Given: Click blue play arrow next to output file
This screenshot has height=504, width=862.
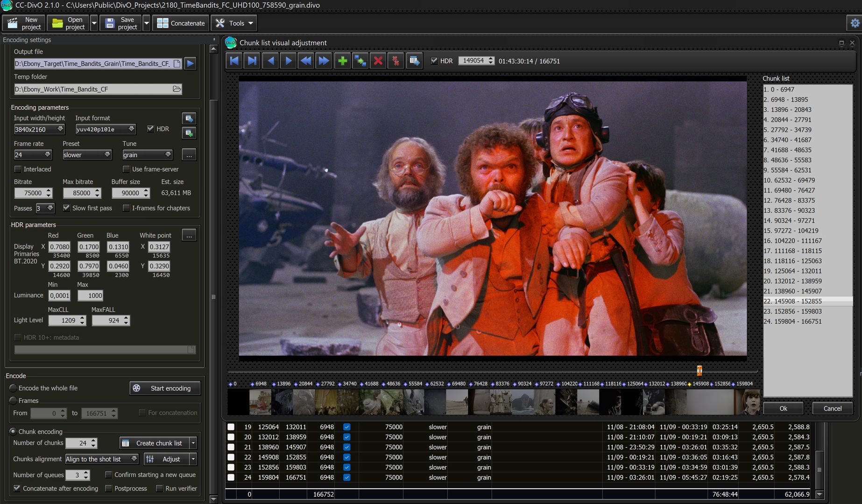Looking at the screenshot, I should 190,63.
